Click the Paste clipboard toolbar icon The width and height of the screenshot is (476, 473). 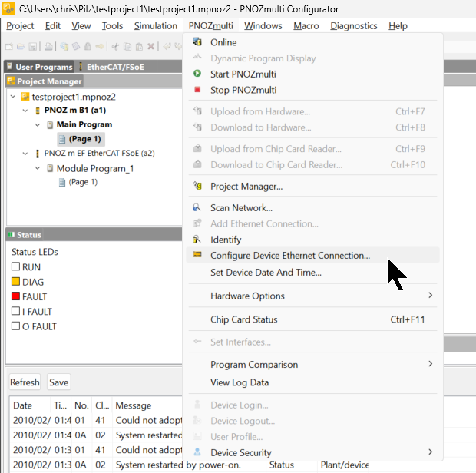coord(139,46)
